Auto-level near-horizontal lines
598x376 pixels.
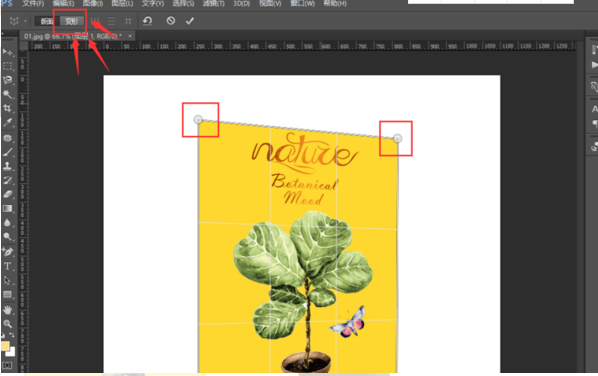(x=111, y=21)
